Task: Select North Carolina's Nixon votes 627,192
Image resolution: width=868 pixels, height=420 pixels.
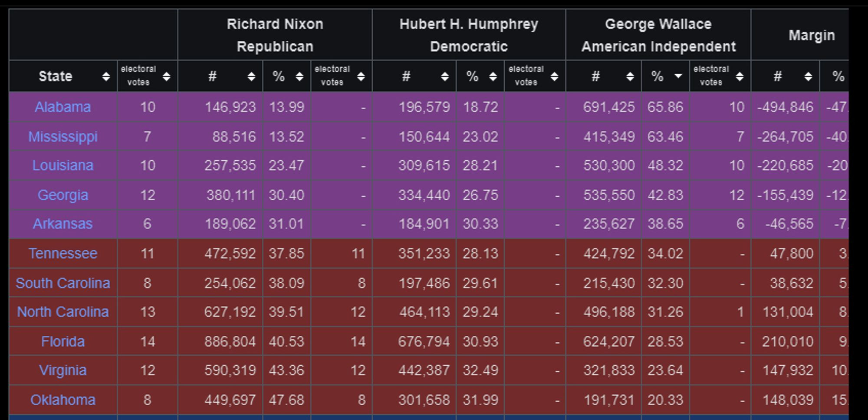Action: click(x=230, y=312)
